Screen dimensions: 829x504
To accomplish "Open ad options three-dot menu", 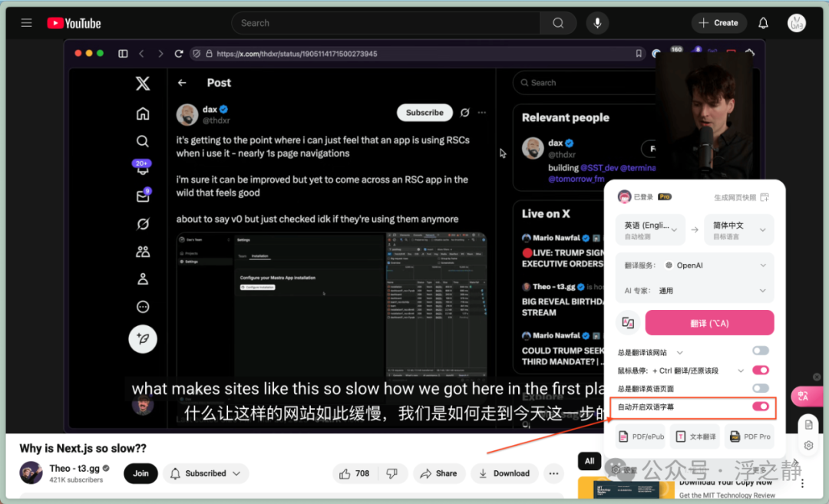I will pos(802,483).
